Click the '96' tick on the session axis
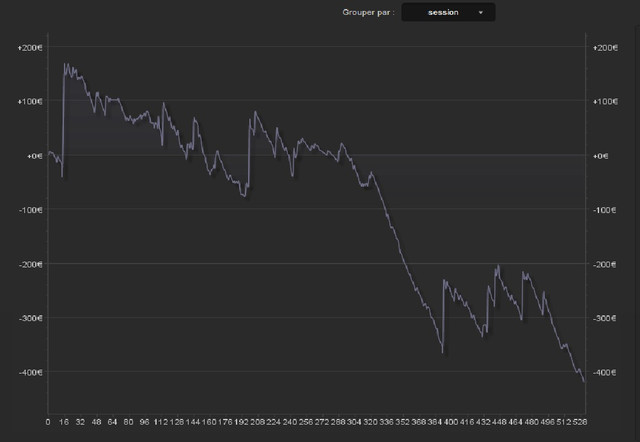 click(x=144, y=422)
